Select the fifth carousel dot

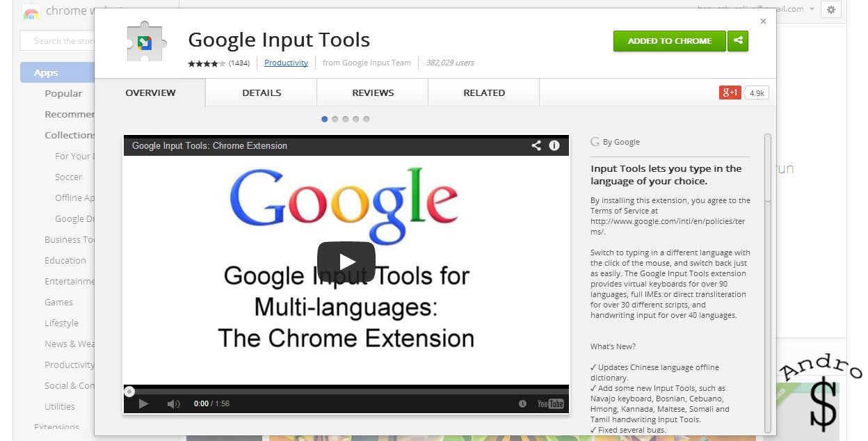coord(367,119)
